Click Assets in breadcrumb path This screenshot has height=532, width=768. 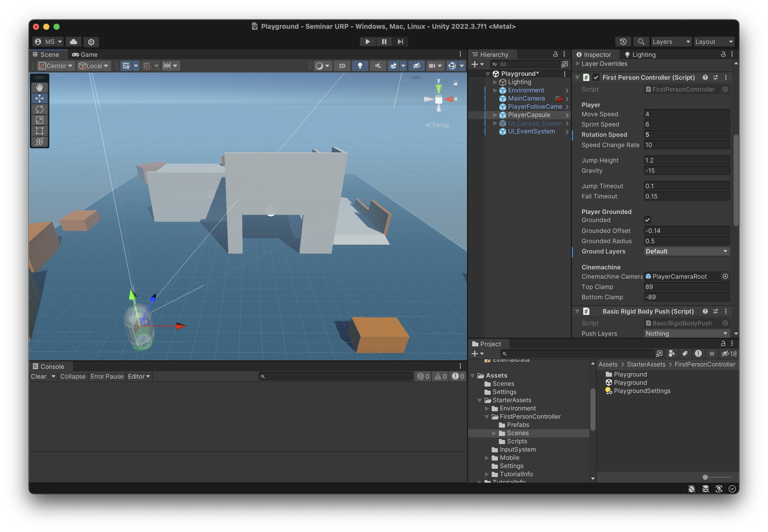[x=608, y=364]
